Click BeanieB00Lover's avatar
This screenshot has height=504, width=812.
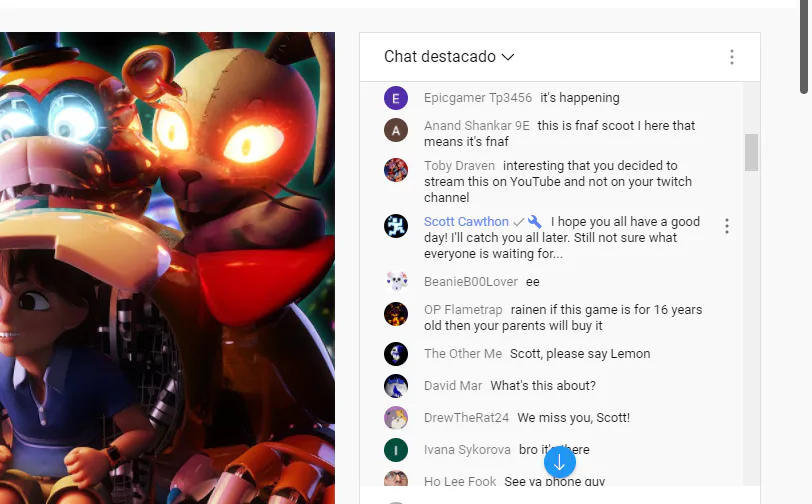pyautogui.click(x=396, y=281)
